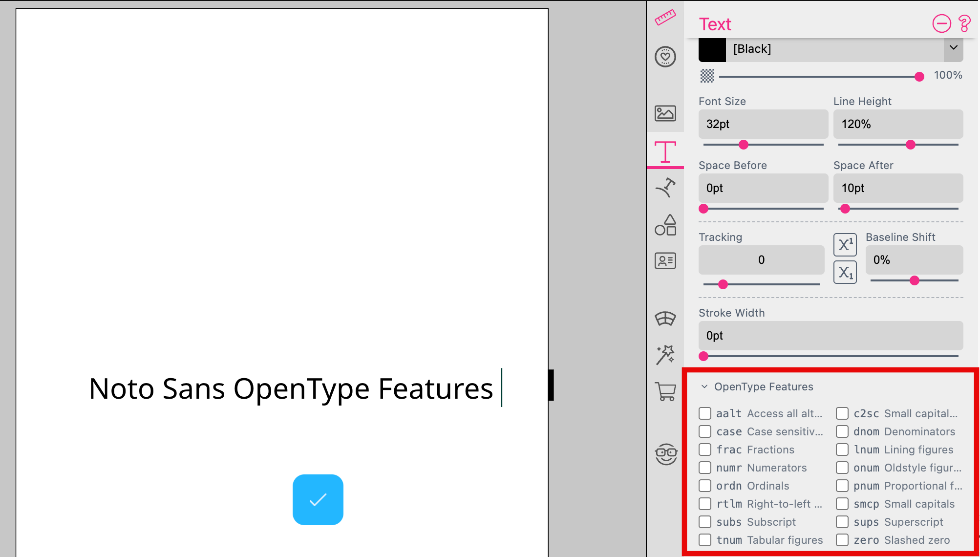Open the text-on-path tool icon
The image size is (980, 557).
(665, 188)
